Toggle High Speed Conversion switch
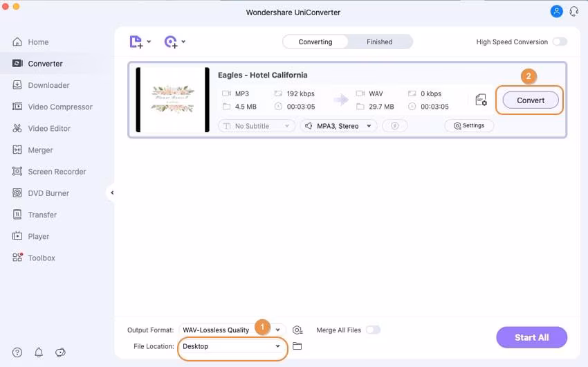 560,42
